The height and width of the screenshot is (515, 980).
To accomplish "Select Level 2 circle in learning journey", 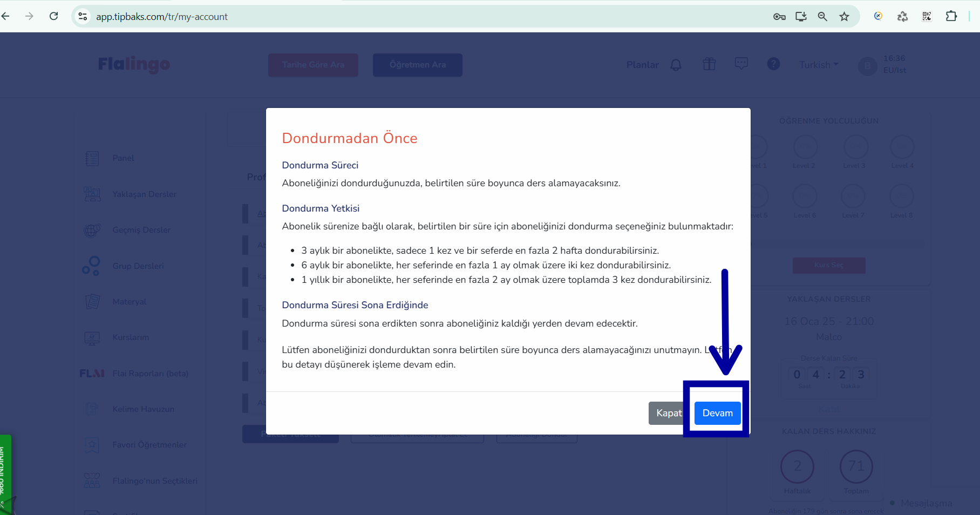I will click(x=805, y=147).
